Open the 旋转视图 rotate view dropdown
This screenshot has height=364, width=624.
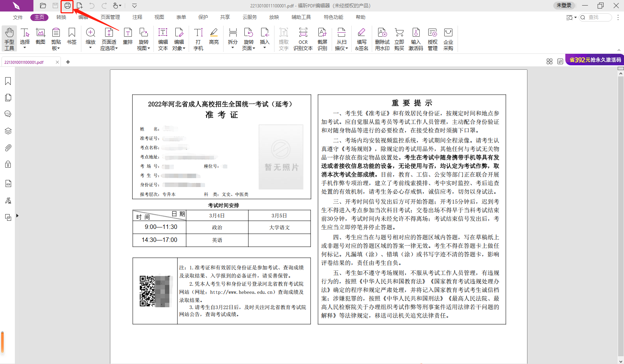143,39
